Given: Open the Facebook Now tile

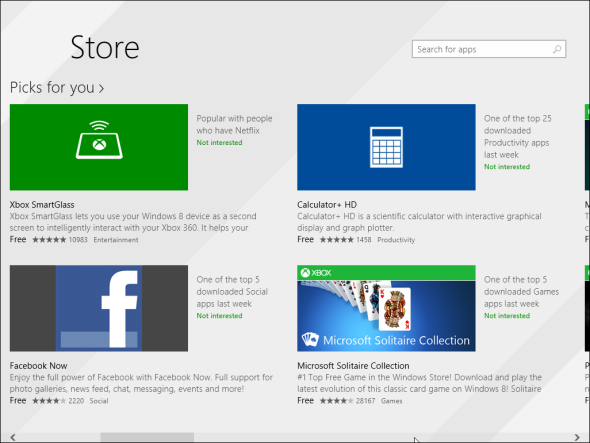Looking at the screenshot, I should (99, 308).
